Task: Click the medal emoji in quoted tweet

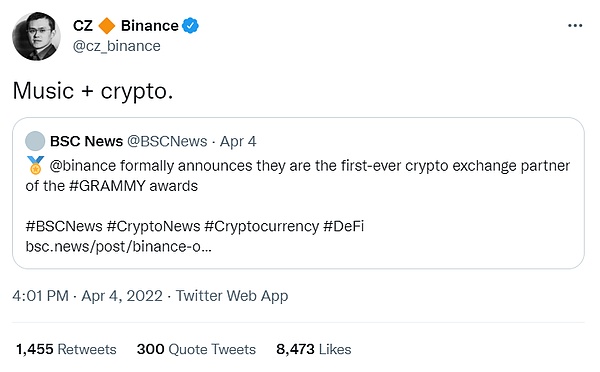Action: [x=36, y=165]
